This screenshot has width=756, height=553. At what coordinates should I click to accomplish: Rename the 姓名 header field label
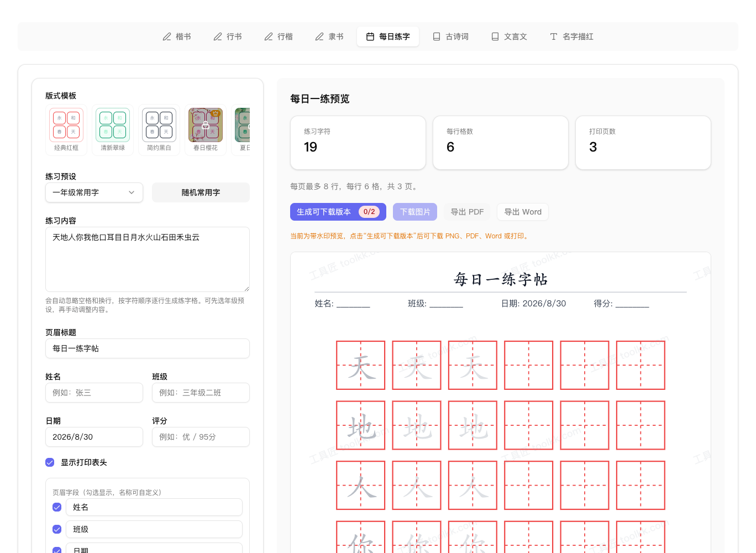154,507
